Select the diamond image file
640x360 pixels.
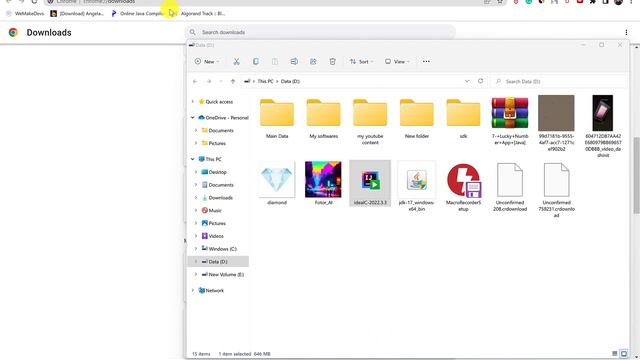click(x=277, y=183)
